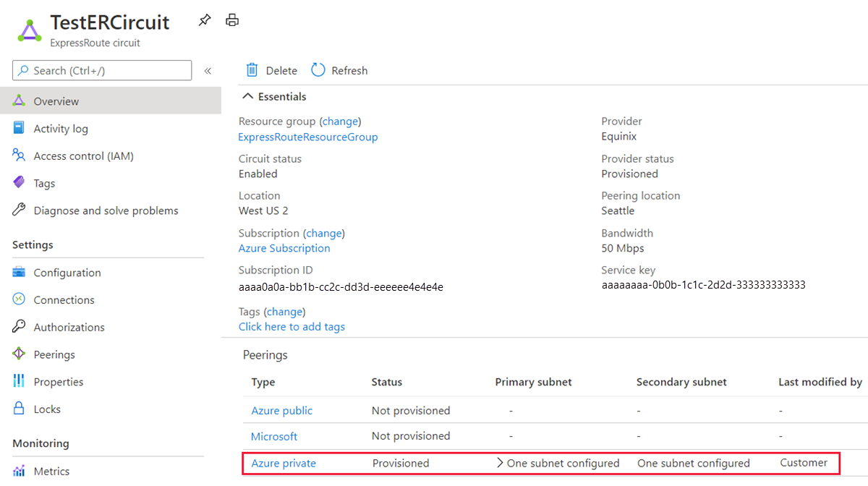
Task: Click the Refresh circular arrow icon
Action: coord(318,70)
